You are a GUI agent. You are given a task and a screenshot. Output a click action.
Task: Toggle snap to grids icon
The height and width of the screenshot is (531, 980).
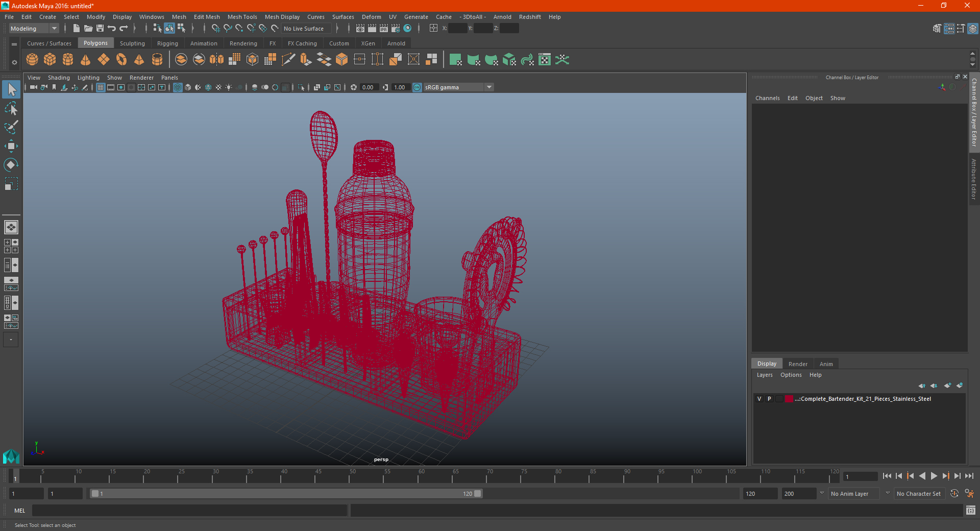click(x=216, y=29)
